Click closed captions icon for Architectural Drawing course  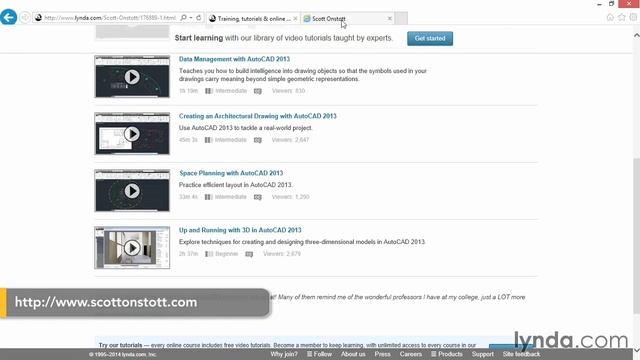tap(258, 140)
